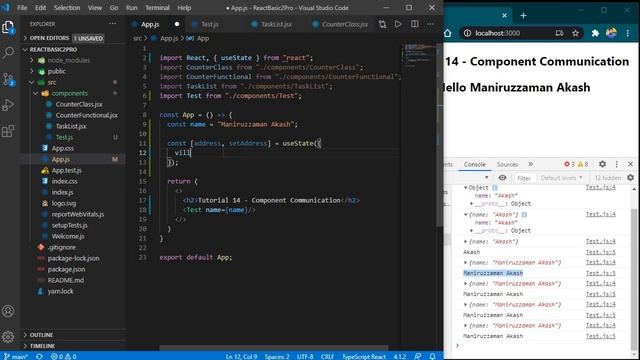
Task: Open the Selection menu
Action: [x=67, y=8]
